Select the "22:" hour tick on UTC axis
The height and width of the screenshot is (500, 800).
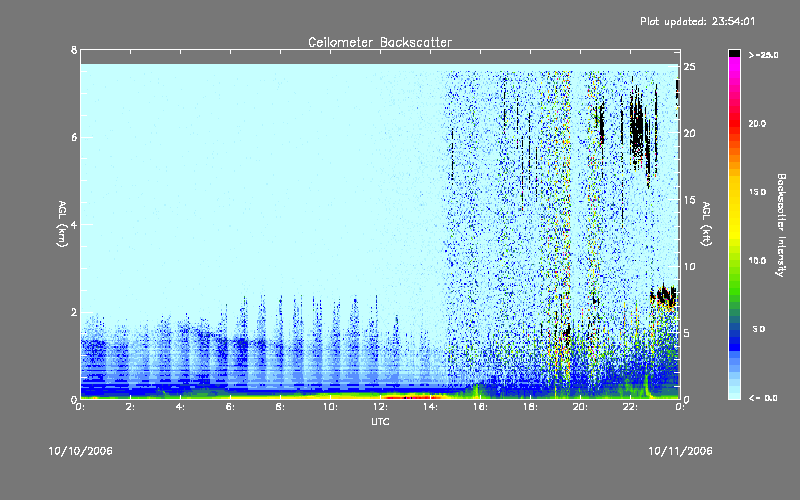(x=631, y=407)
